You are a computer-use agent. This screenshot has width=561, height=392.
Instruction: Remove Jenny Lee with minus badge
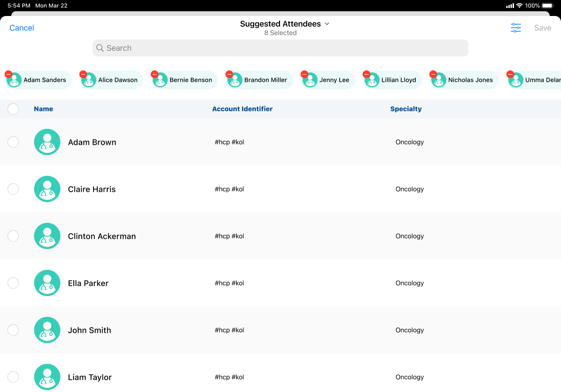pos(304,74)
